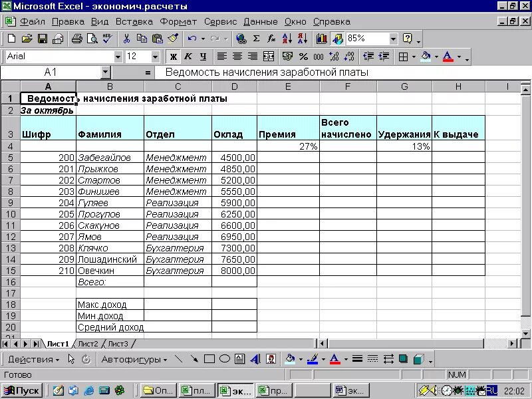Switch to the Лист2 sheet tab
Viewport: 532px width, 399px height.
88,344
